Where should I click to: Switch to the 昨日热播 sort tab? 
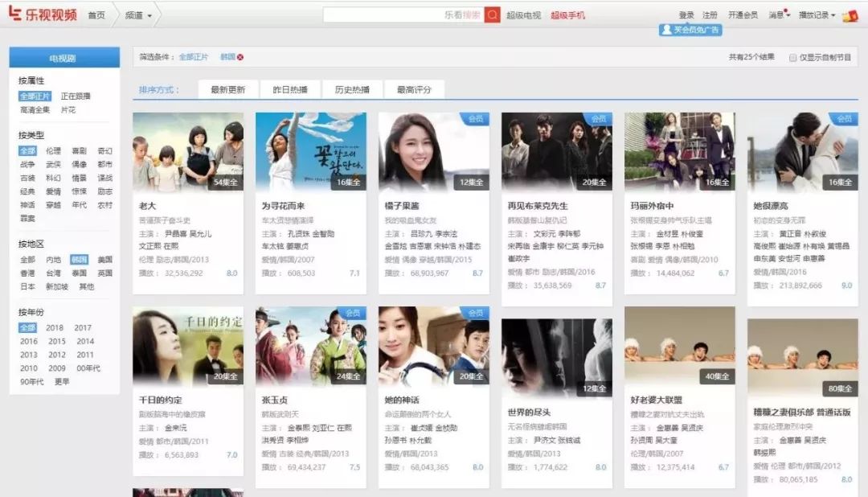(x=290, y=89)
